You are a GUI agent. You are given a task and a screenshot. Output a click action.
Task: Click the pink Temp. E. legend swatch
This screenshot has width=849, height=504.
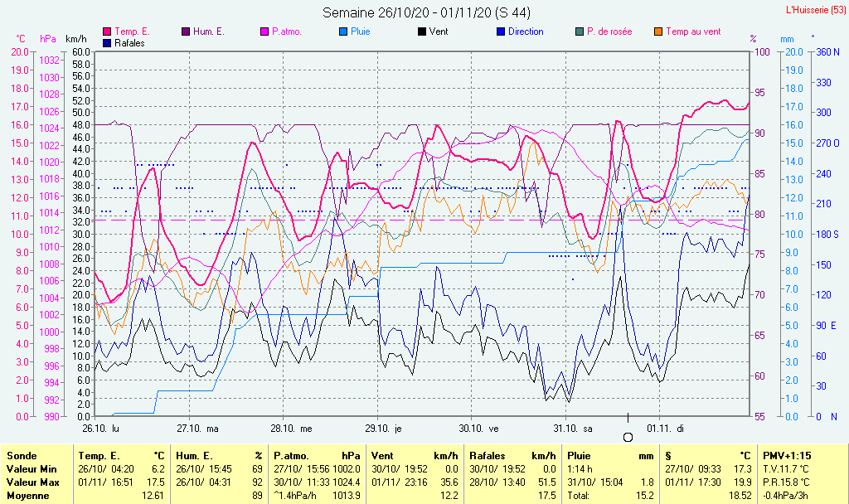click(107, 32)
